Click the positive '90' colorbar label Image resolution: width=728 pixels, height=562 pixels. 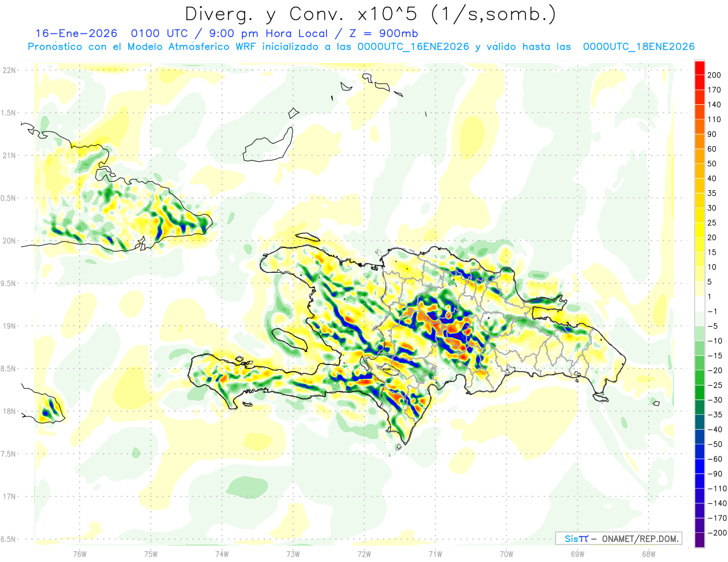(712, 134)
